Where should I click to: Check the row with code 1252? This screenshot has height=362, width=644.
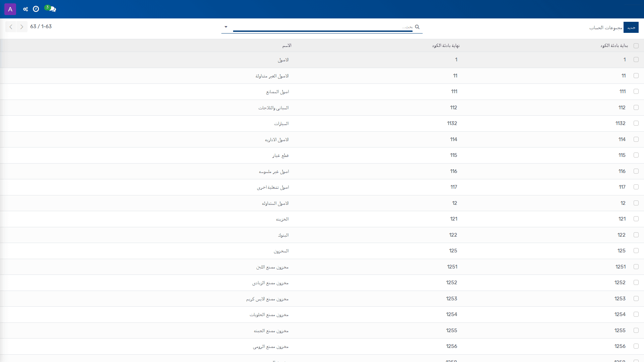coord(636,283)
